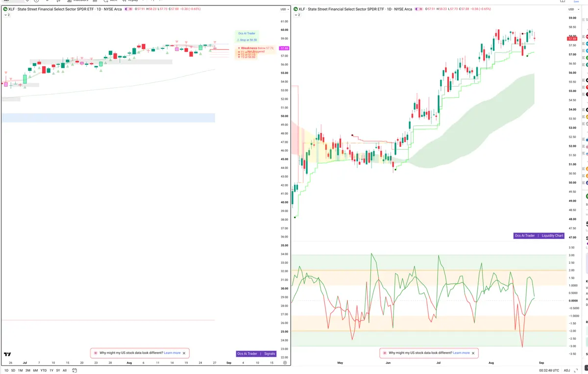Click the moon session icon on right chart header

click(416, 9)
